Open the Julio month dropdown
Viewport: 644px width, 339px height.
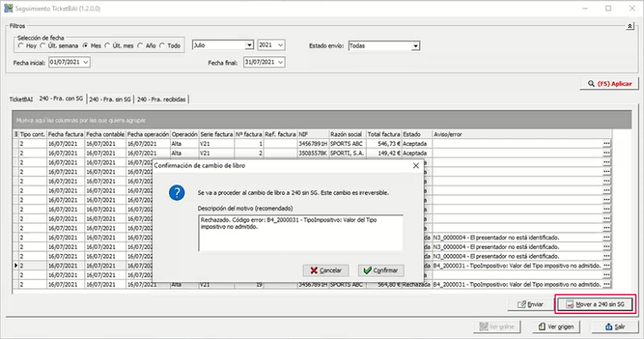(249, 45)
